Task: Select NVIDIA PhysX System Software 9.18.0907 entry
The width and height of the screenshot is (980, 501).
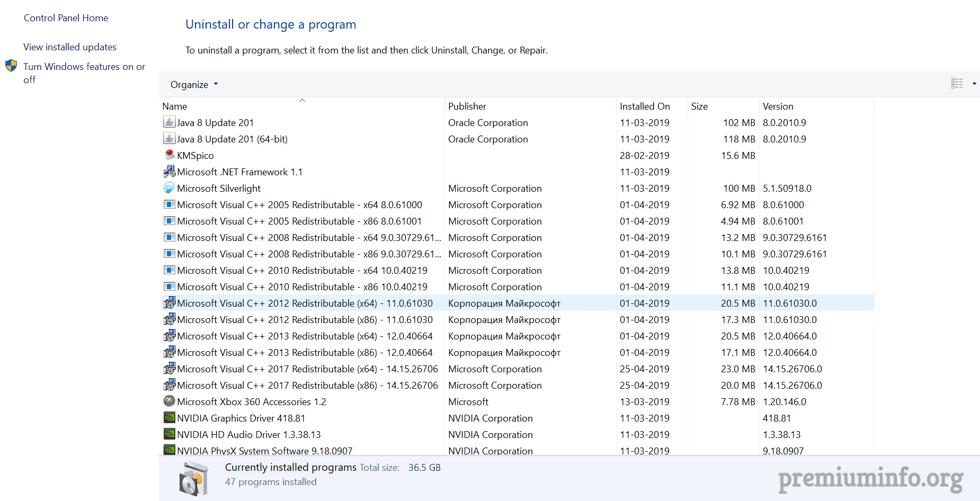Action: pos(265,451)
